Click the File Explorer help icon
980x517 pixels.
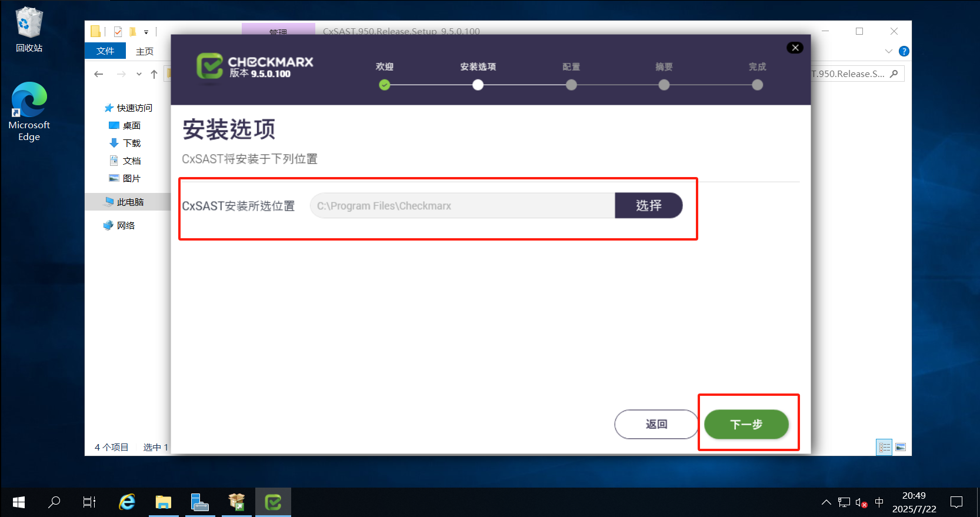904,51
